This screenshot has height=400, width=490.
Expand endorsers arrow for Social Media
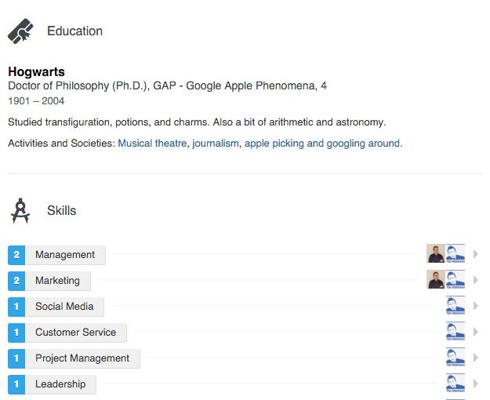click(x=476, y=306)
